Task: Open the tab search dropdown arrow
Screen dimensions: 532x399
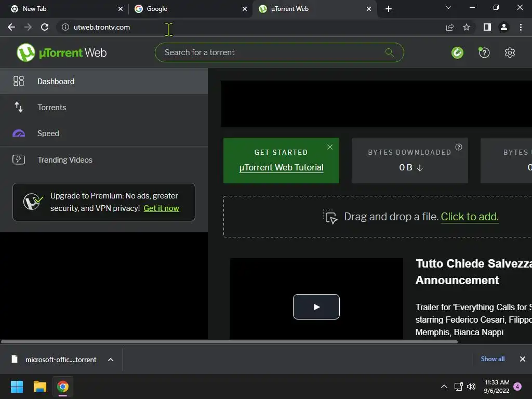Action: (x=448, y=7)
